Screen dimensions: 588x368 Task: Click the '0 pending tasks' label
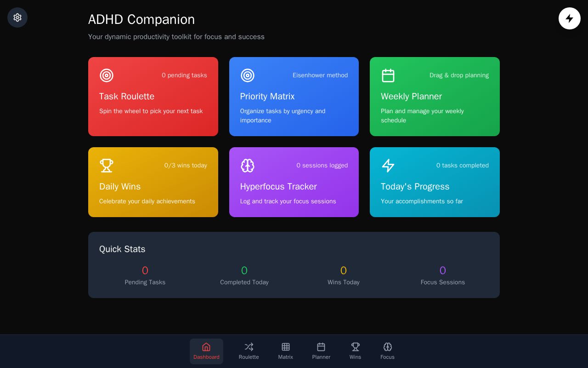coord(184,75)
